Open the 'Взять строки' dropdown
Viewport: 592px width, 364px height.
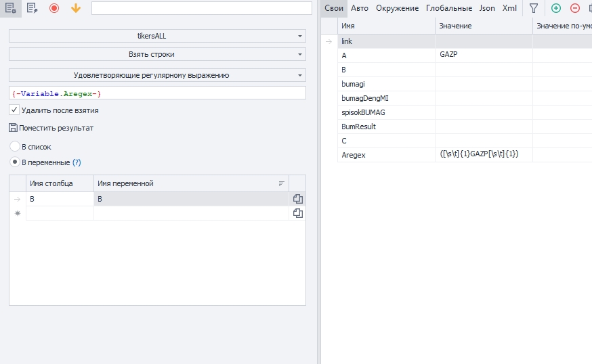[157, 54]
